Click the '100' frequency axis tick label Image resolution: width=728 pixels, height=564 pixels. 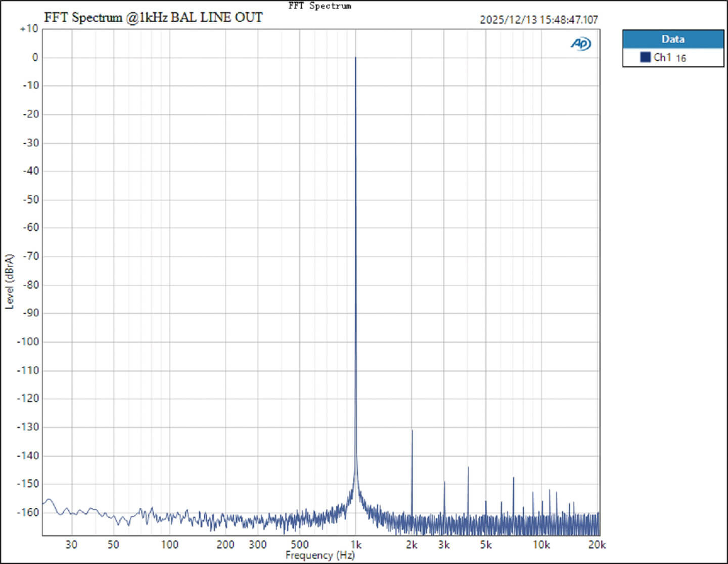pyautogui.click(x=169, y=545)
